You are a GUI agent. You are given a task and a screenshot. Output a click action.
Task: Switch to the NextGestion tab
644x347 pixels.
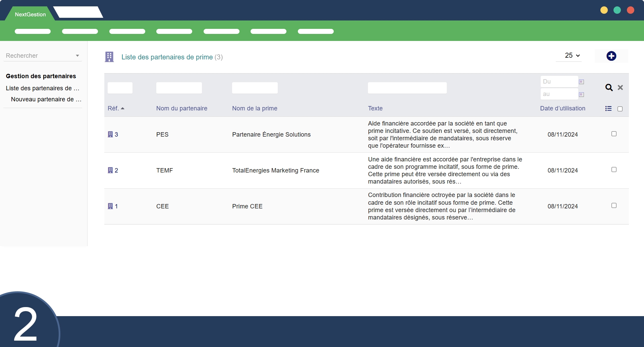click(30, 14)
